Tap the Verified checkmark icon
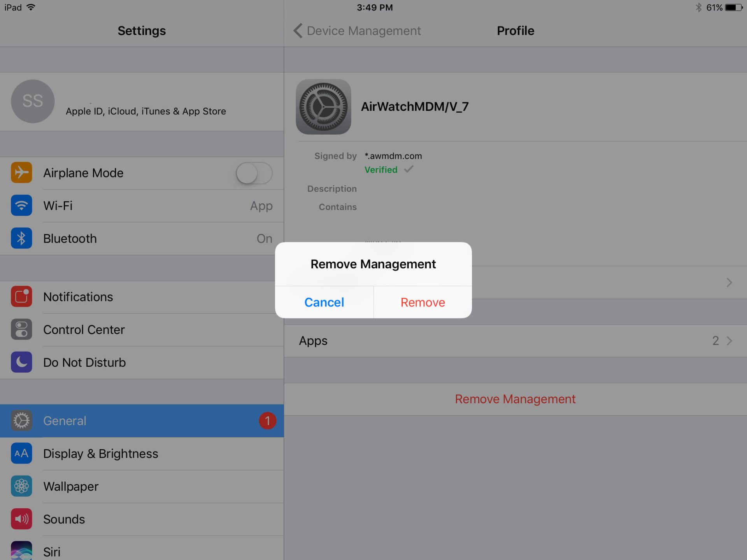 [409, 169]
